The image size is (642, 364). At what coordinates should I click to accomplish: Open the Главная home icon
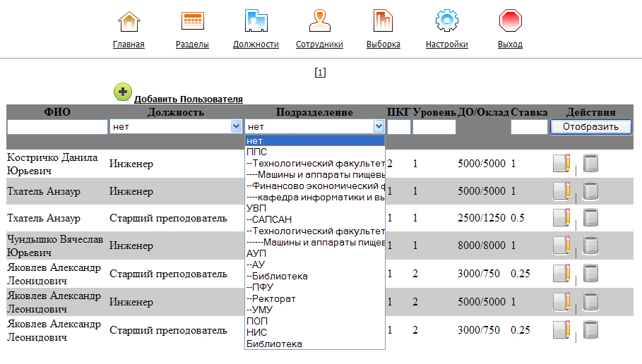click(x=129, y=21)
